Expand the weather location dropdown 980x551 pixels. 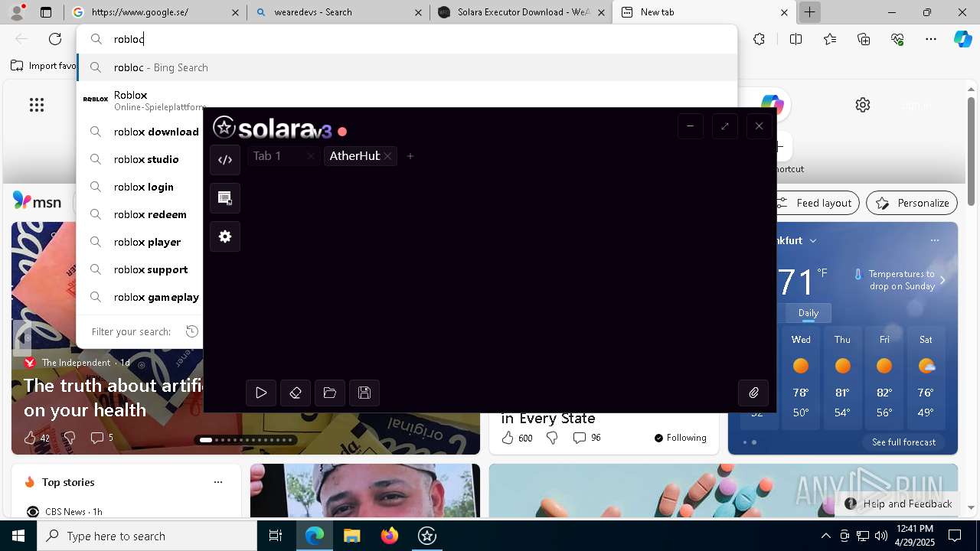(x=813, y=240)
